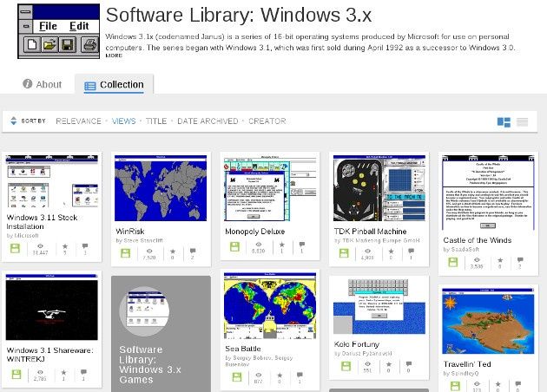Screen dimensions: 547x392
Task: Open the About tab
Action: (42, 84)
